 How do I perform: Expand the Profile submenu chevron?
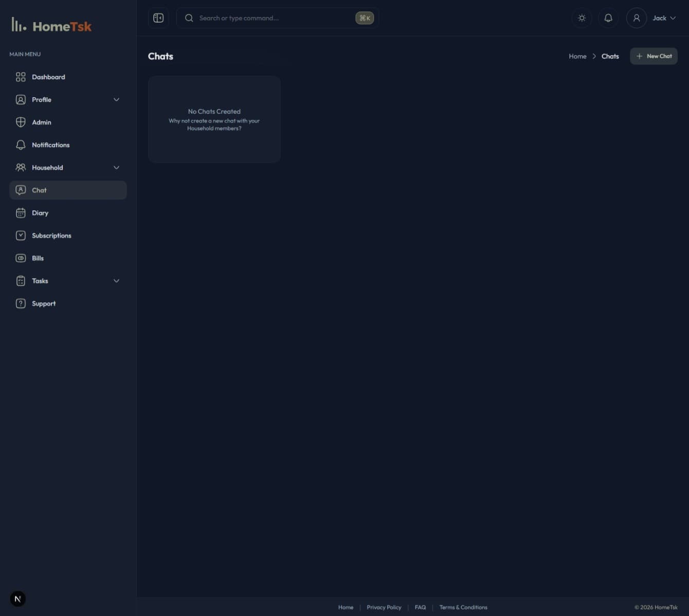pos(116,100)
